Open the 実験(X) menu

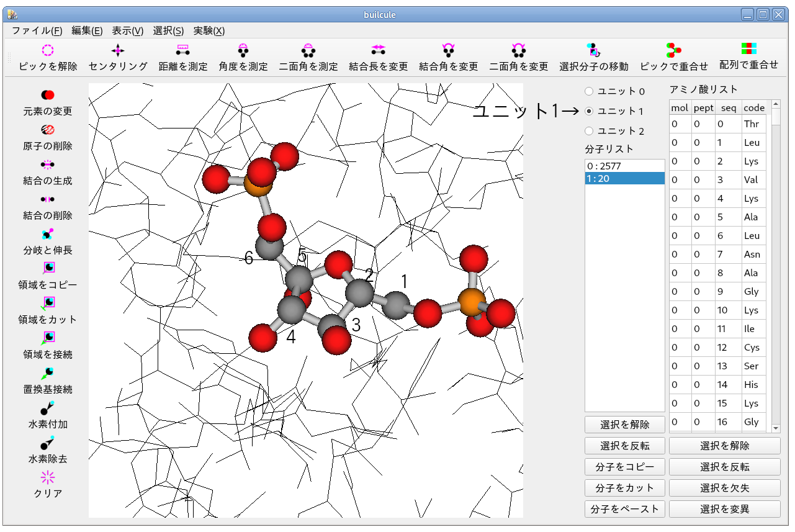coord(209,30)
